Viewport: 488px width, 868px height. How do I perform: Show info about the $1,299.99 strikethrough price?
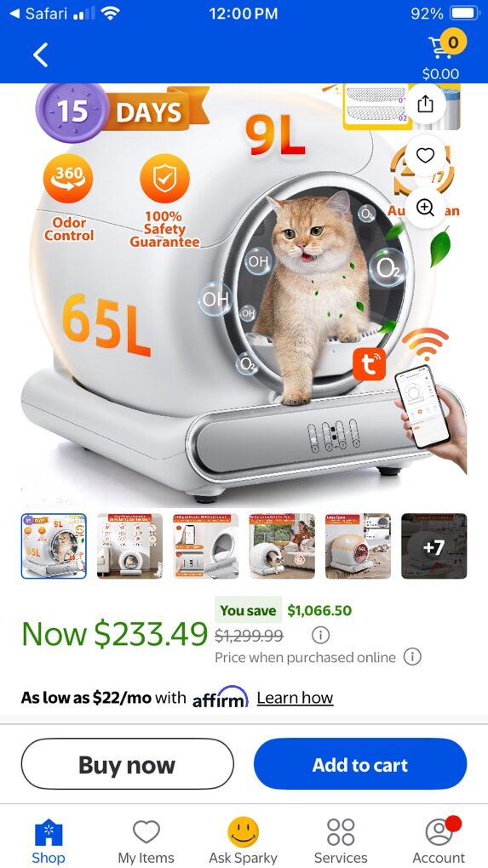(x=321, y=635)
